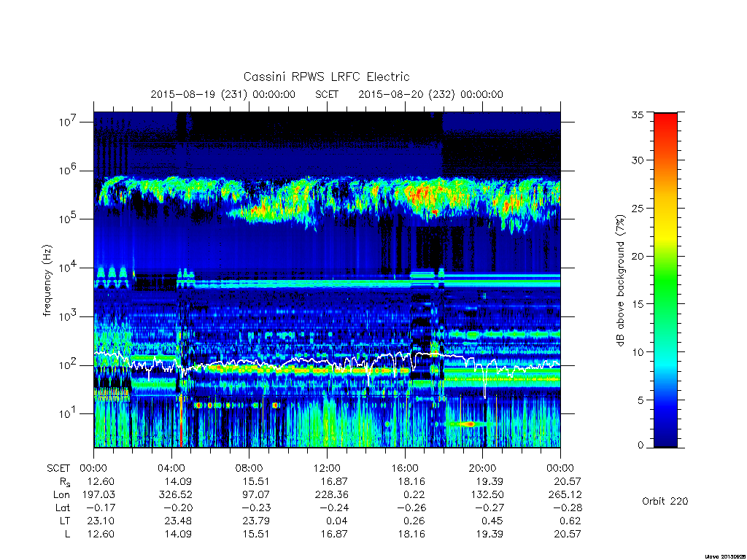Click the 'L' row label under the plot

[67, 534]
